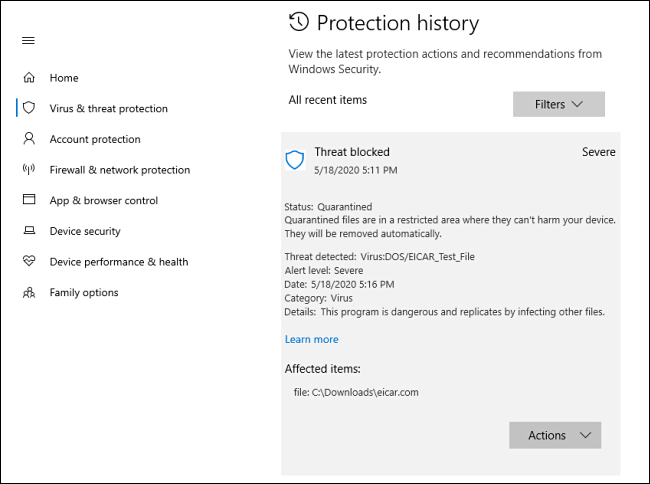Follow the Learn more link

(311, 340)
